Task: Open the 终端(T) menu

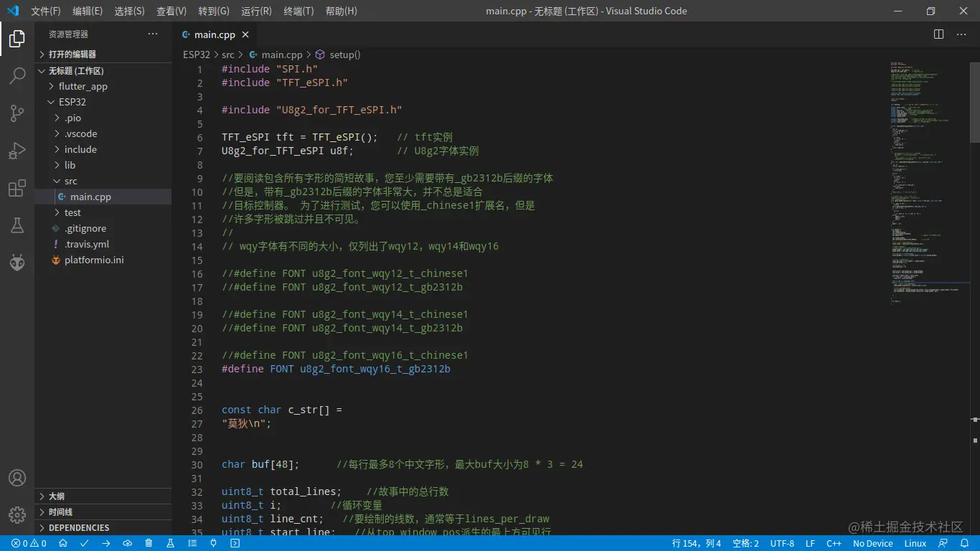Action: (x=298, y=11)
